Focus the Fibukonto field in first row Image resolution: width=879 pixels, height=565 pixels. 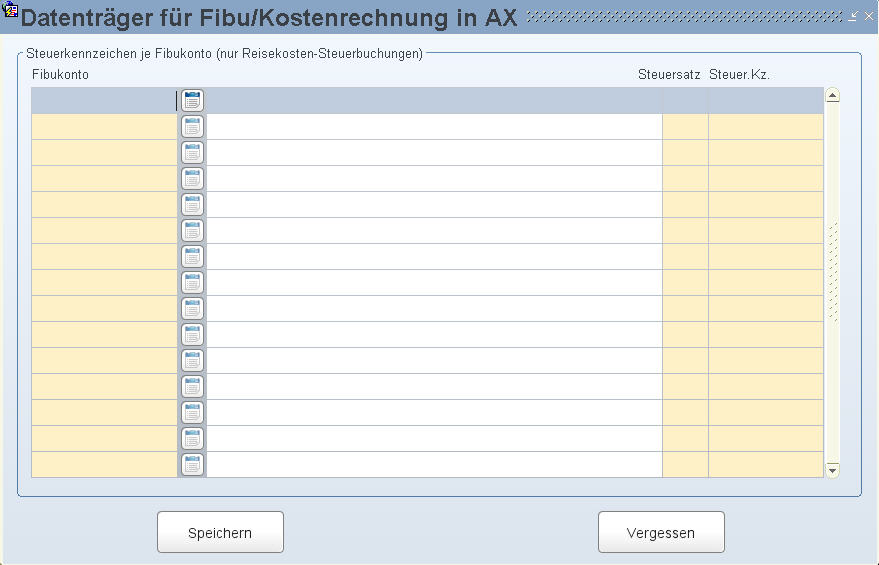pyautogui.click(x=104, y=100)
